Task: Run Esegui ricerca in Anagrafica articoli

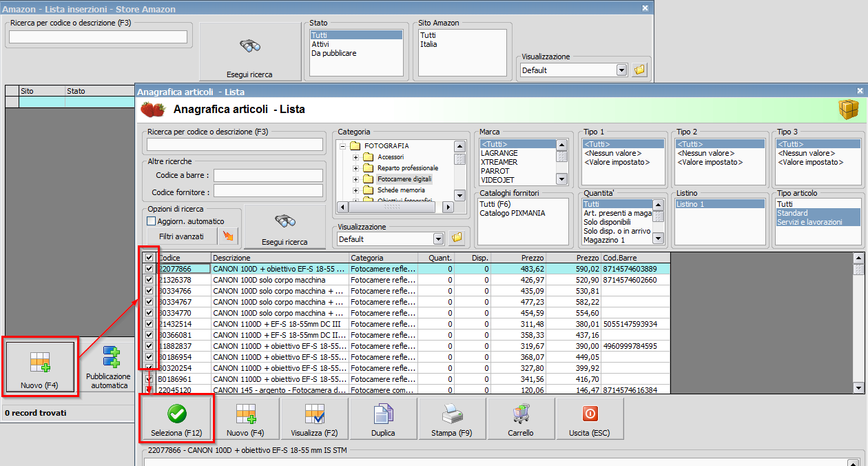Action: (x=284, y=226)
